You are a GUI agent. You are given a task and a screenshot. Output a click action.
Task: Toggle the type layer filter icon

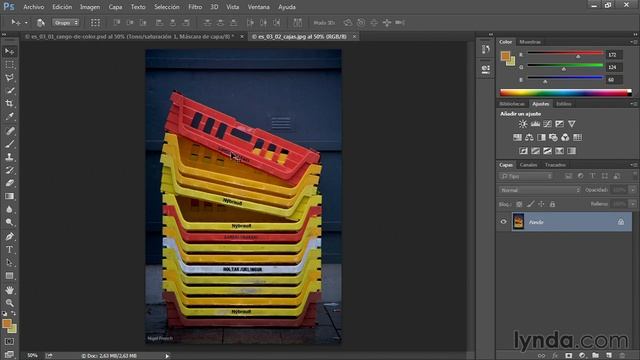[593, 176]
